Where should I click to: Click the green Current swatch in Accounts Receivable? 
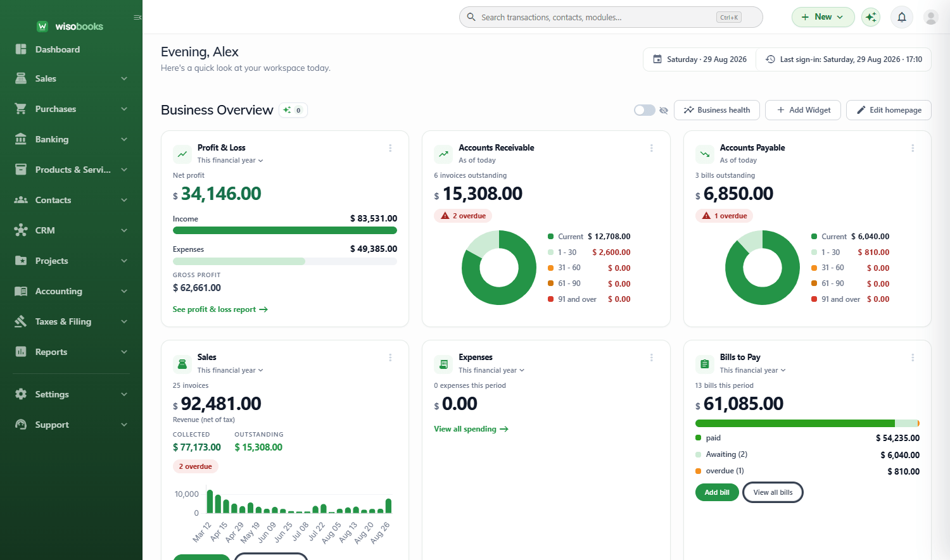[x=550, y=237]
